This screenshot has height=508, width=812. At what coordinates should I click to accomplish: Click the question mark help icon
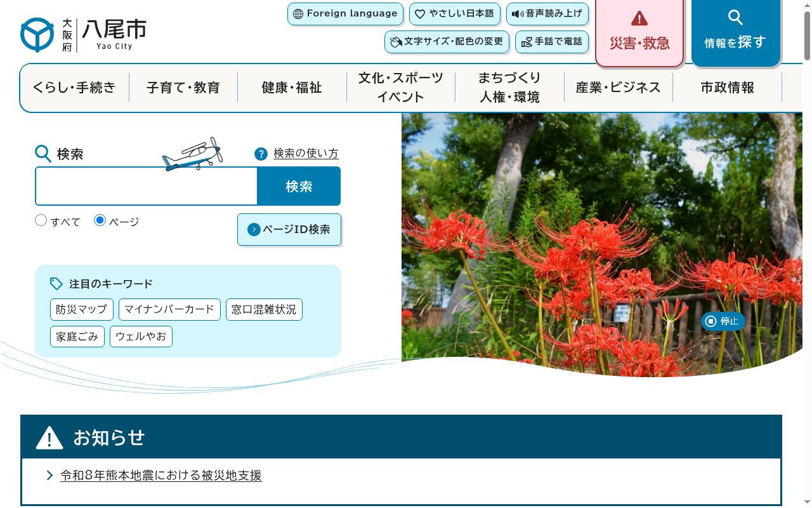[261, 154]
